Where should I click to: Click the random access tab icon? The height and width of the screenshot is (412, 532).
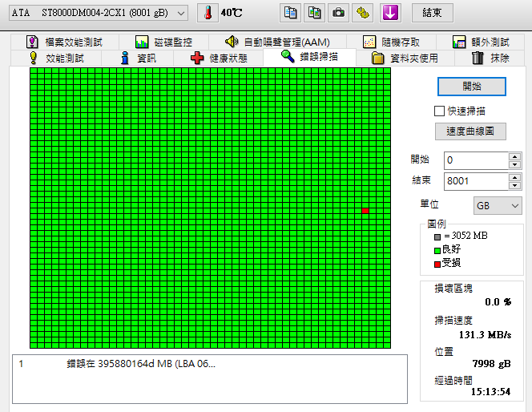(x=369, y=42)
